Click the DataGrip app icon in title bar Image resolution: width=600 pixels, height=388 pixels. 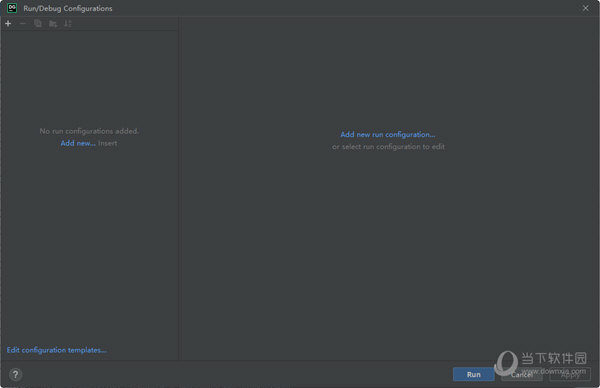(12, 8)
